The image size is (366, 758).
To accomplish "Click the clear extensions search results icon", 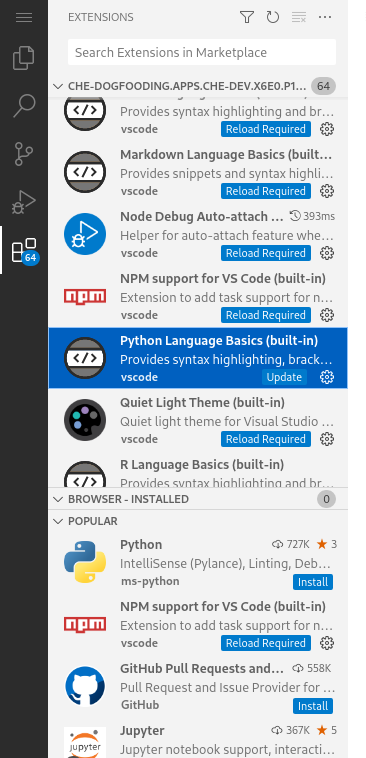I will pyautogui.click(x=299, y=17).
